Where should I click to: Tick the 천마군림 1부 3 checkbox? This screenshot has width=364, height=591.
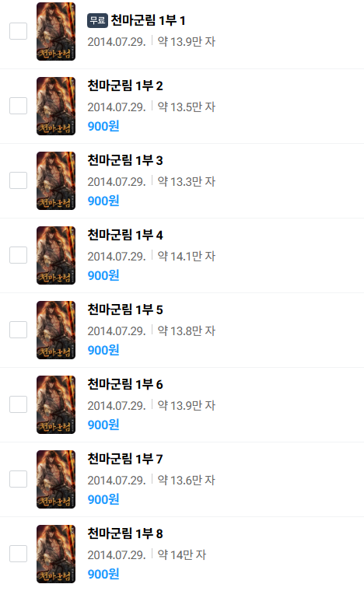[18, 180]
